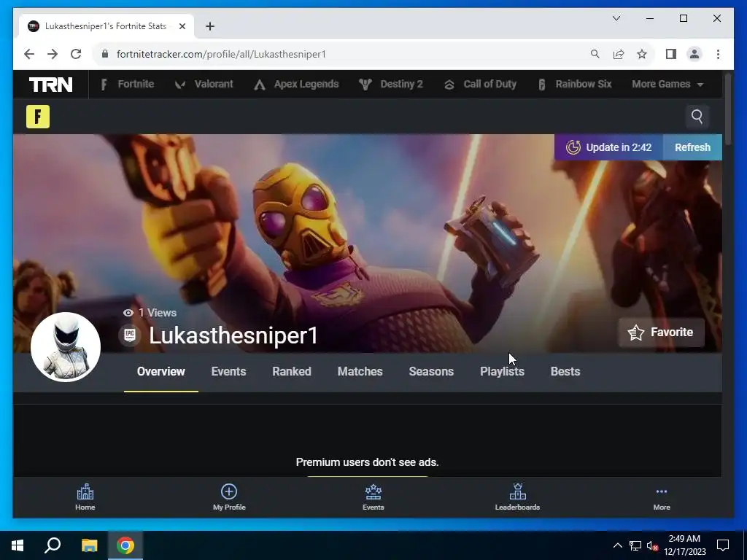The width and height of the screenshot is (747, 560).
Task: Click the Epic Games platform icon
Action: (130, 335)
